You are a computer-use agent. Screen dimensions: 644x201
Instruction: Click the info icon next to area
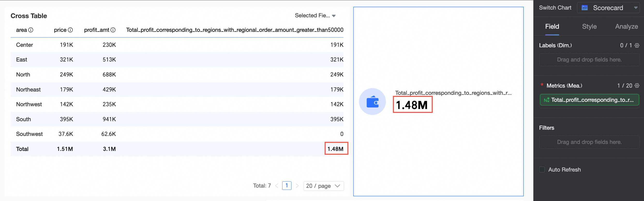point(31,30)
